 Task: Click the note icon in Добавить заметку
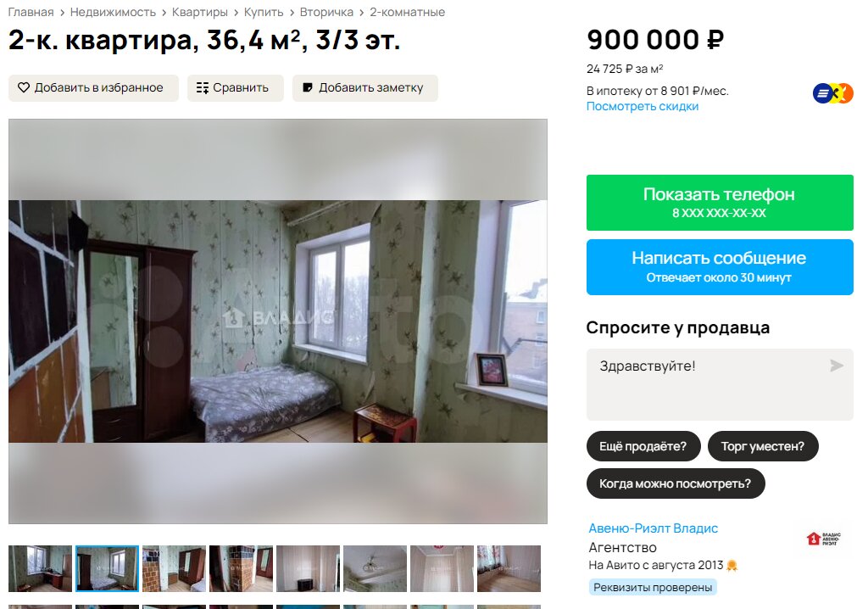pyautogui.click(x=308, y=87)
